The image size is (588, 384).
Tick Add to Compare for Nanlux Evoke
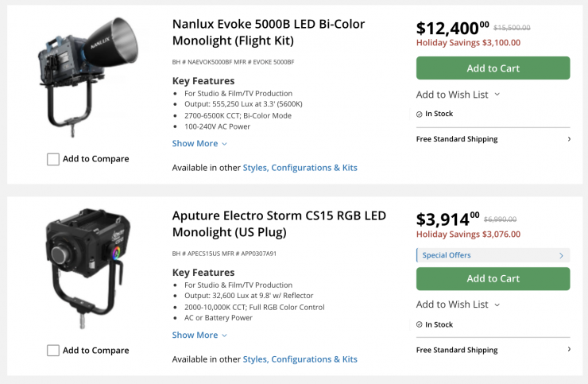pos(53,159)
